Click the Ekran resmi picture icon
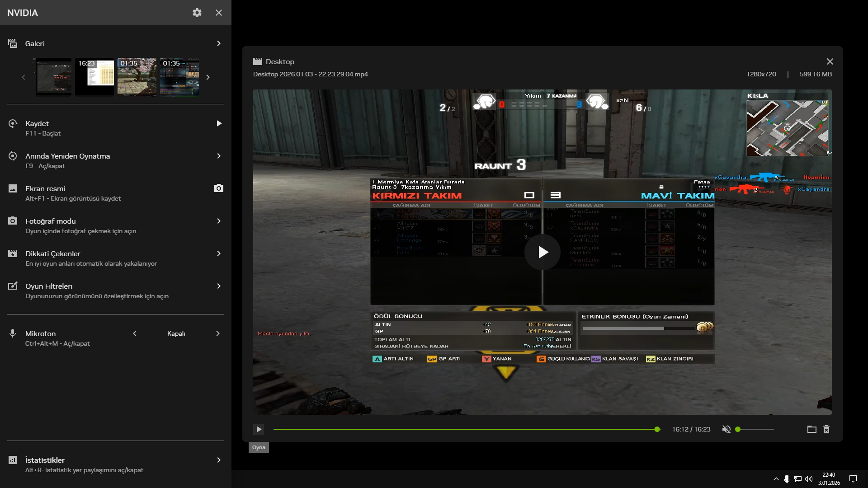 [13, 188]
